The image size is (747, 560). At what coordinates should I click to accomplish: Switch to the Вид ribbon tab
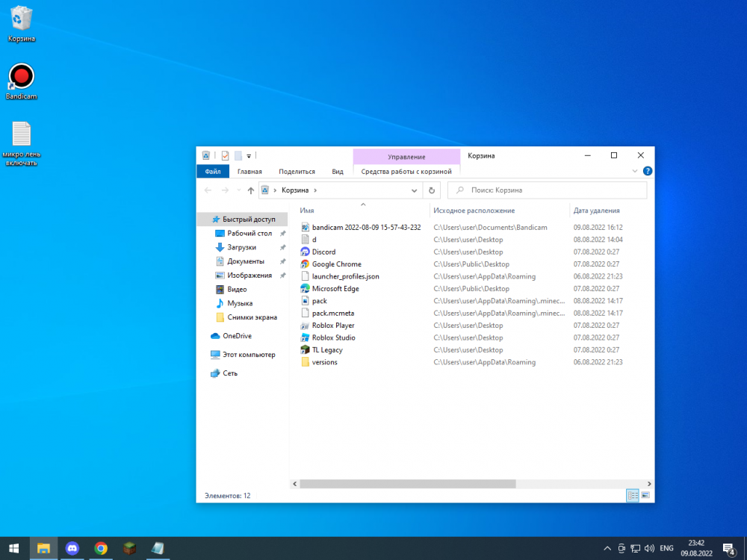point(338,172)
